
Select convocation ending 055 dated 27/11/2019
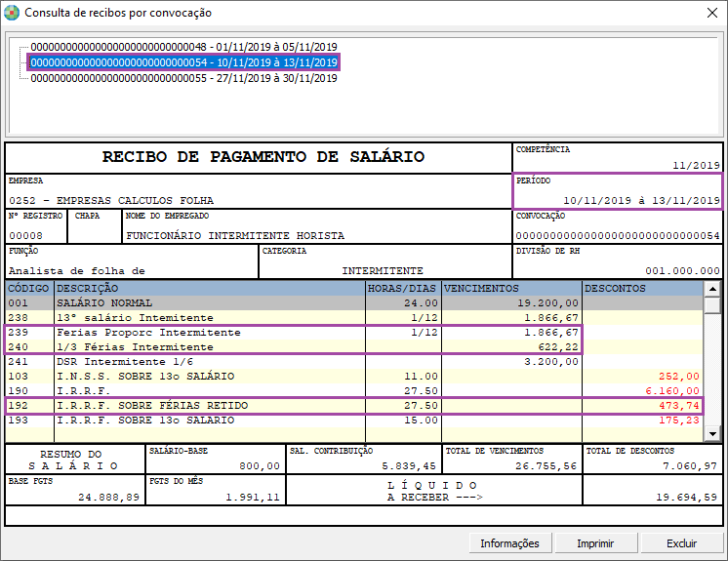pyautogui.click(x=183, y=78)
